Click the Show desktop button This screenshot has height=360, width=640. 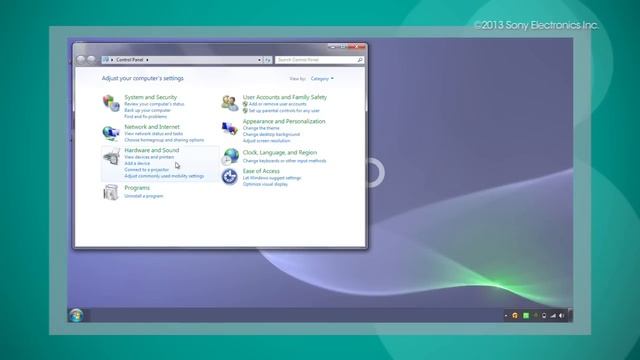pos(571,316)
